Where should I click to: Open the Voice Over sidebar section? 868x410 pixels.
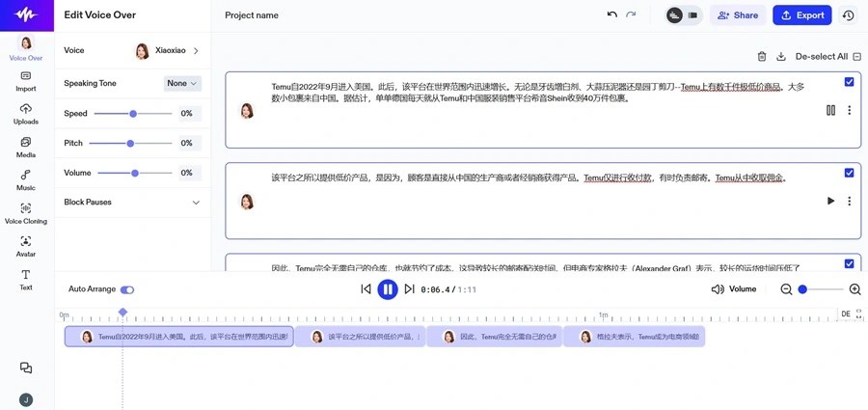[x=26, y=47]
